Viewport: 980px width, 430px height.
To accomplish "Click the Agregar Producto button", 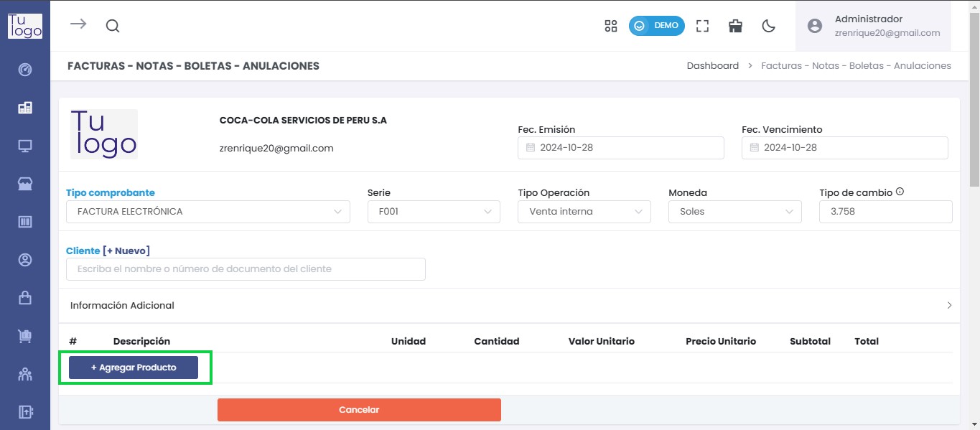I will [134, 368].
